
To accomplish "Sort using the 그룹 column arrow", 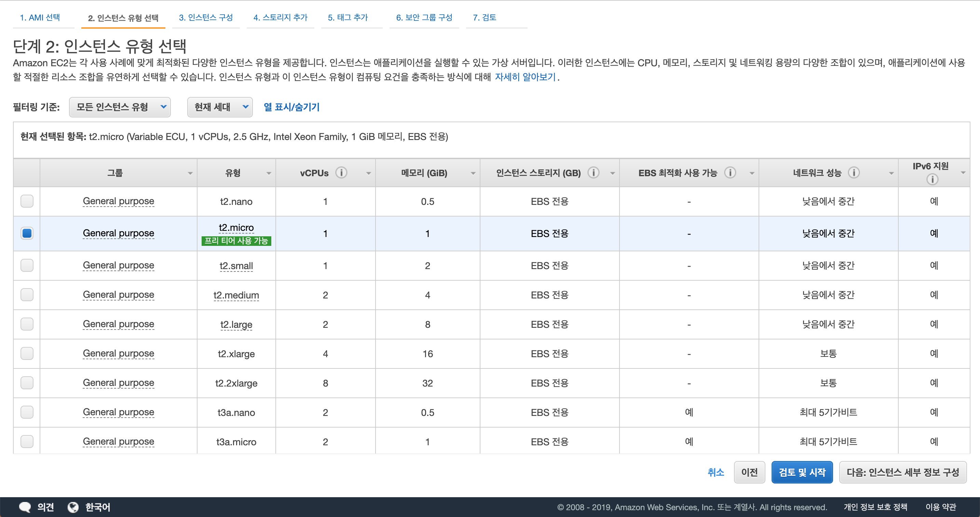I will tap(190, 173).
